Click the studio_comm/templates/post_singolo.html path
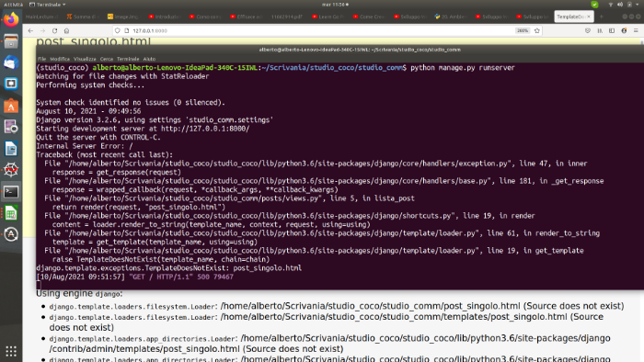 click(394, 317)
